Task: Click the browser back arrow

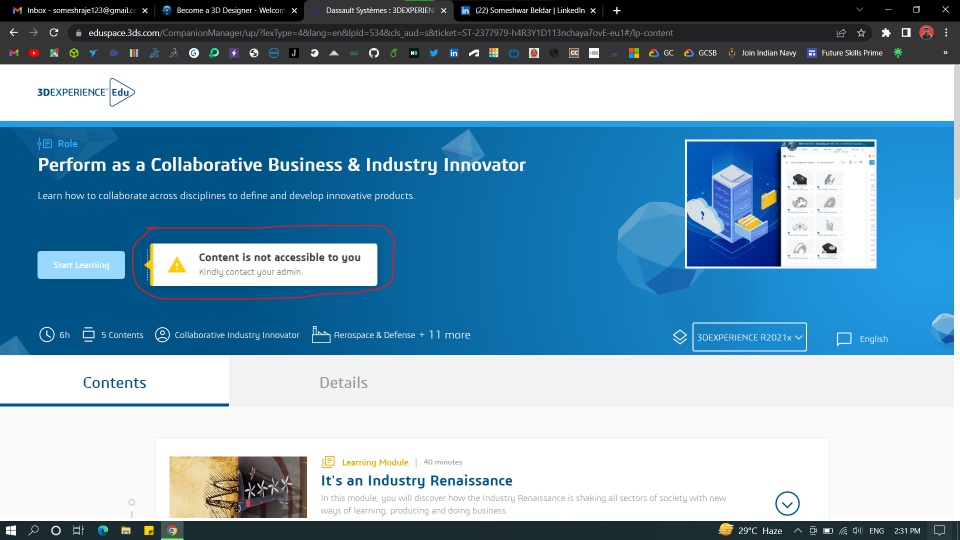Action: pyautogui.click(x=13, y=32)
